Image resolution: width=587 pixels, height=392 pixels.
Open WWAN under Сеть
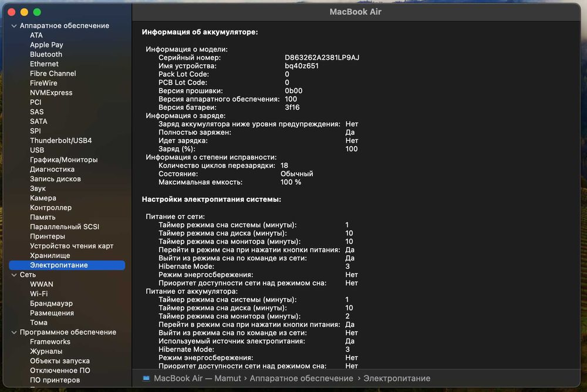tap(42, 284)
